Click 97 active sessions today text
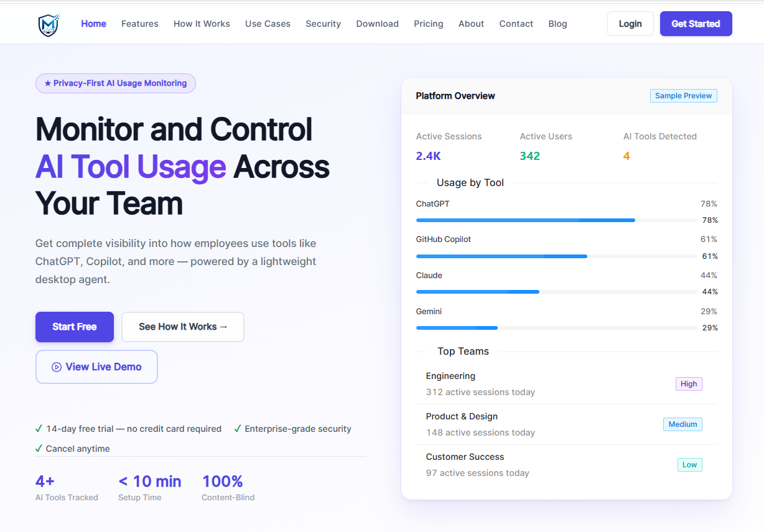764x532 pixels. point(478,473)
